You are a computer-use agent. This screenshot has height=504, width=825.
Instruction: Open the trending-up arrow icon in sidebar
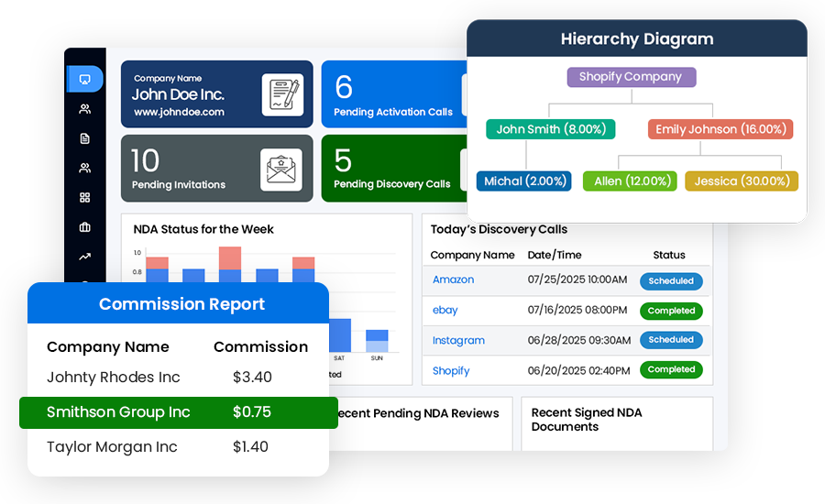[84, 257]
